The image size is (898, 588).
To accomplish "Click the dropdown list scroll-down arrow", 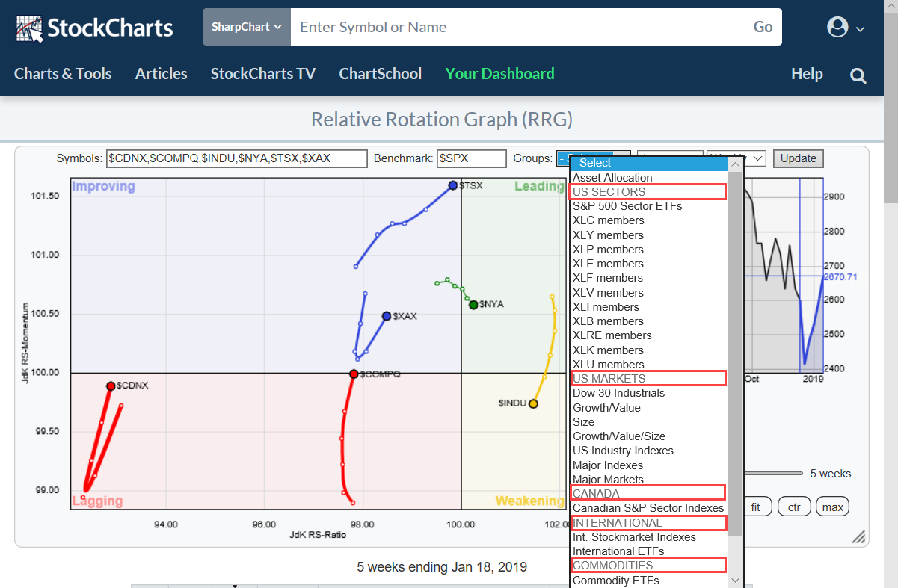I will tap(736, 580).
